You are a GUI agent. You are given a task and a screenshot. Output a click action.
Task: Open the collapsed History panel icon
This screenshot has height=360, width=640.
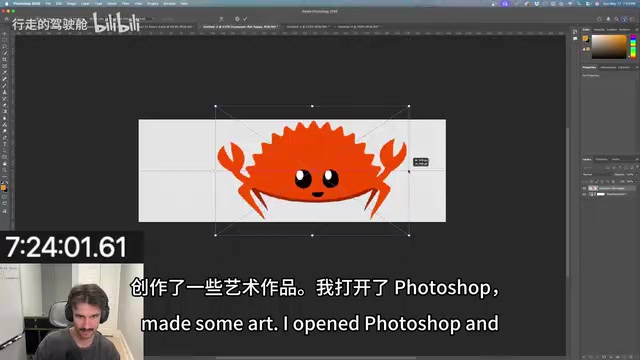[575, 32]
